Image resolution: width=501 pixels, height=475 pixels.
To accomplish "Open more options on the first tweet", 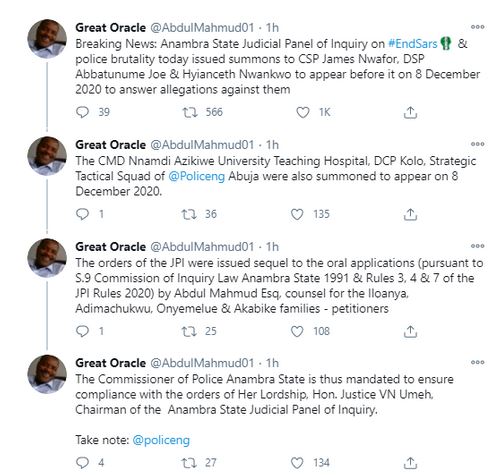I will point(477,27).
